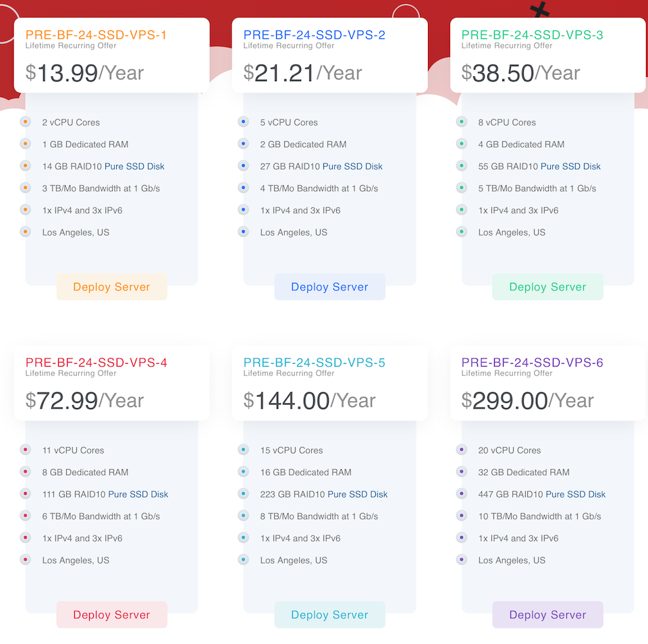Screen dimensions: 648x644
Task: Deploy the PRE-BF-24-SSD-VPS-4 server
Action: pos(111,615)
